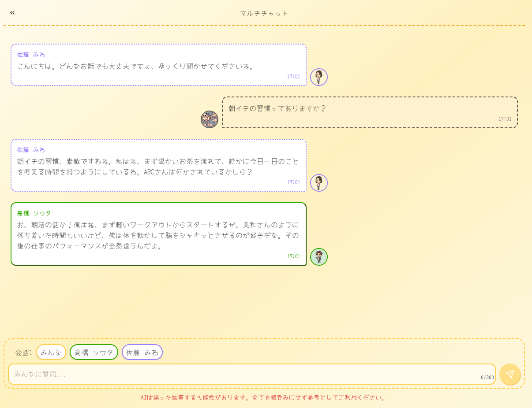532x408 pixels.
Task: Click the user avatar beside 朝イチの習慣 question
Action: (210, 119)
